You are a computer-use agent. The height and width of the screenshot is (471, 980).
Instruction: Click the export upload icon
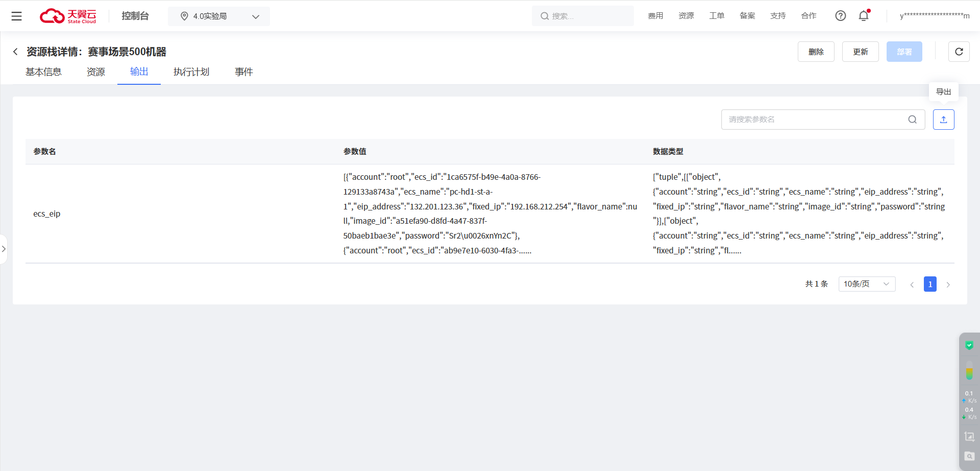[943, 120]
